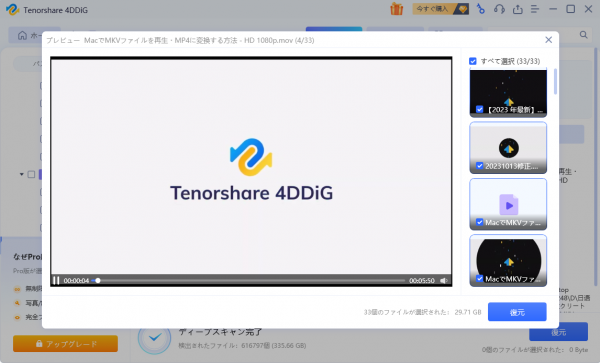Screen dimensions: 600x363
Task: Click the search magnifier icon
Action: coord(583,35)
